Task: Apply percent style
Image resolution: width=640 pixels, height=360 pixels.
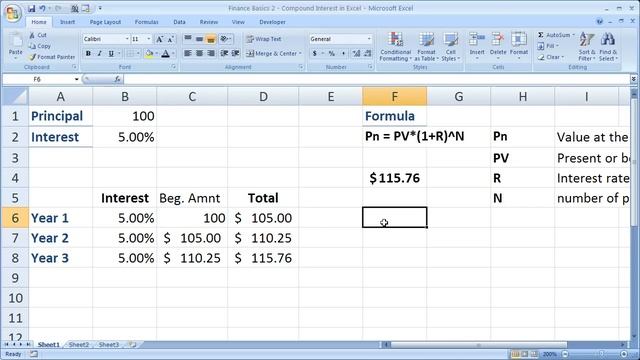Action: click(331, 53)
